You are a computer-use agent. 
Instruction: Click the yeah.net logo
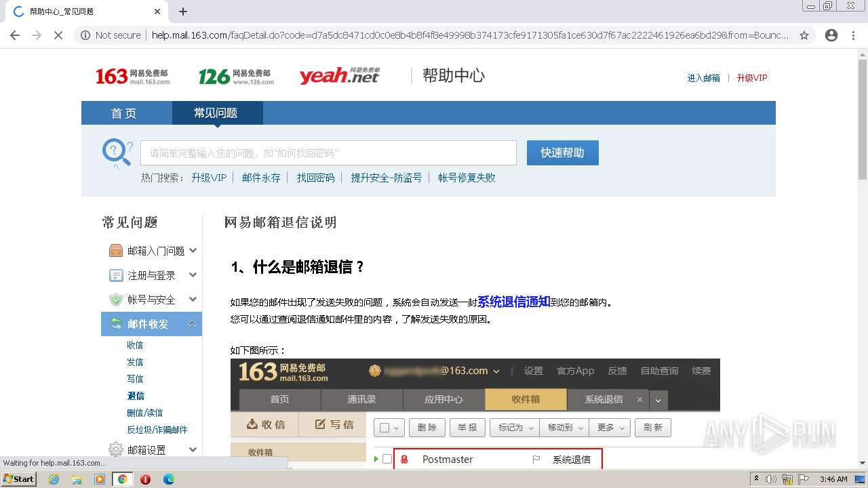[339, 76]
